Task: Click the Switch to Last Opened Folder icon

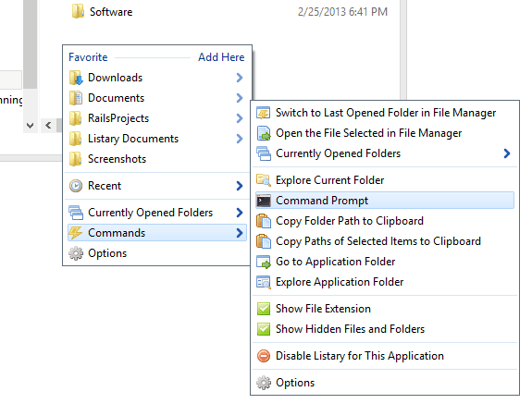Action: click(x=264, y=113)
